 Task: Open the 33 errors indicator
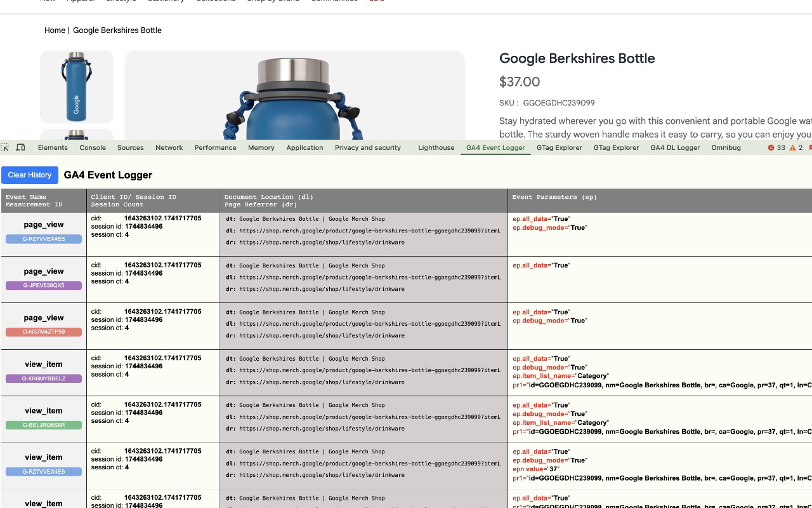(x=776, y=147)
